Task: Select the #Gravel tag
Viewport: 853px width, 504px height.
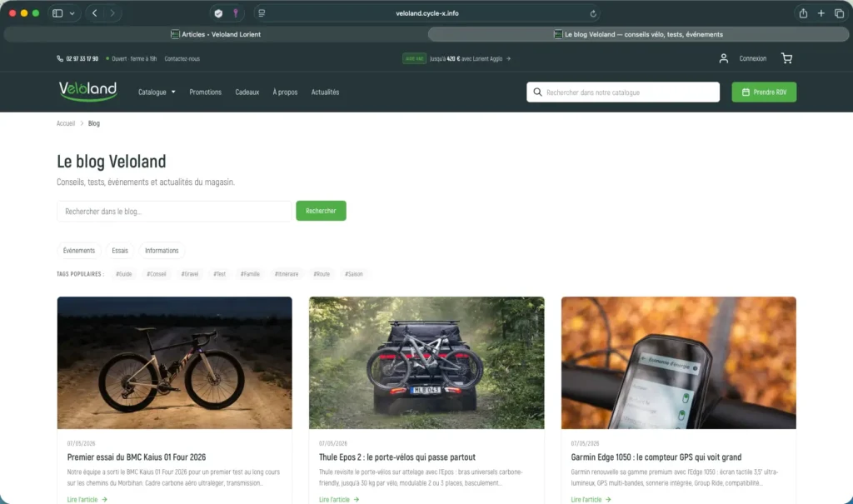Action: (190, 274)
